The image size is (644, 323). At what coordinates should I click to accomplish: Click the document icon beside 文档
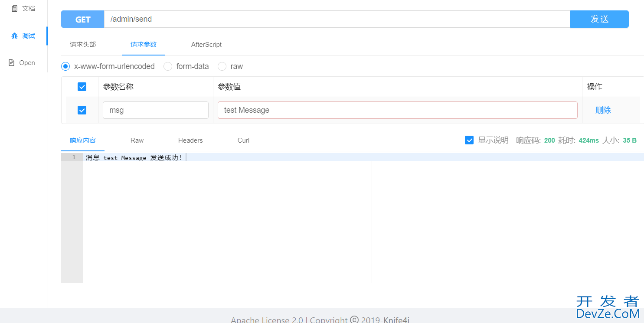coord(15,9)
